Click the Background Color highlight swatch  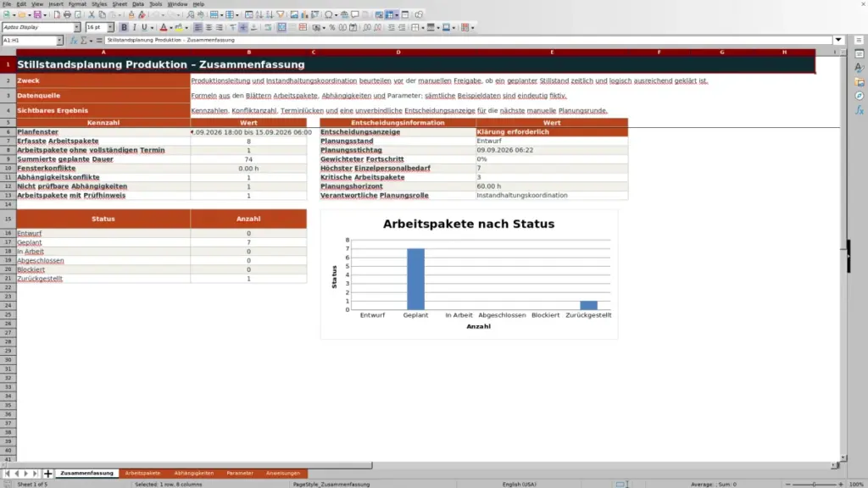point(179,27)
